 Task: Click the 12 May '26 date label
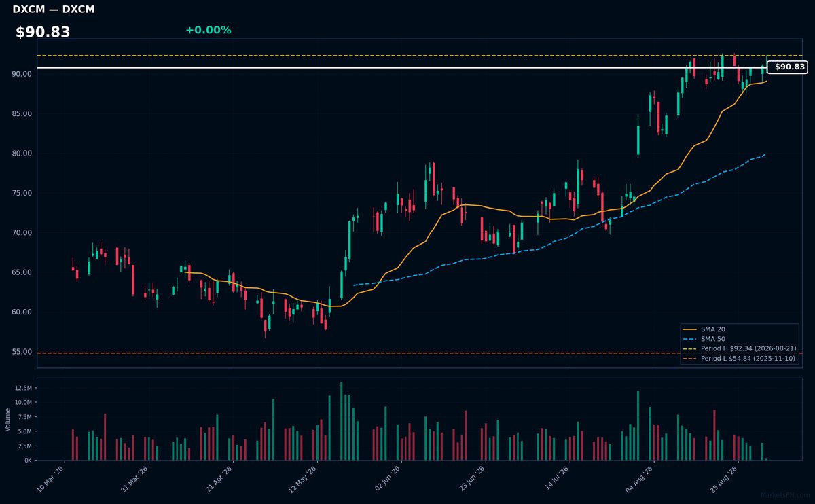[x=303, y=480]
